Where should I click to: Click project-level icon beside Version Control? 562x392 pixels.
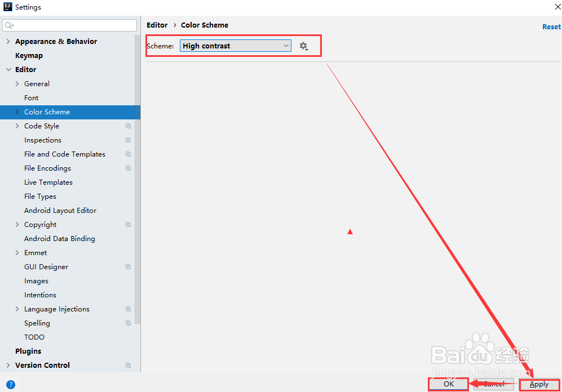pyautogui.click(x=129, y=365)
